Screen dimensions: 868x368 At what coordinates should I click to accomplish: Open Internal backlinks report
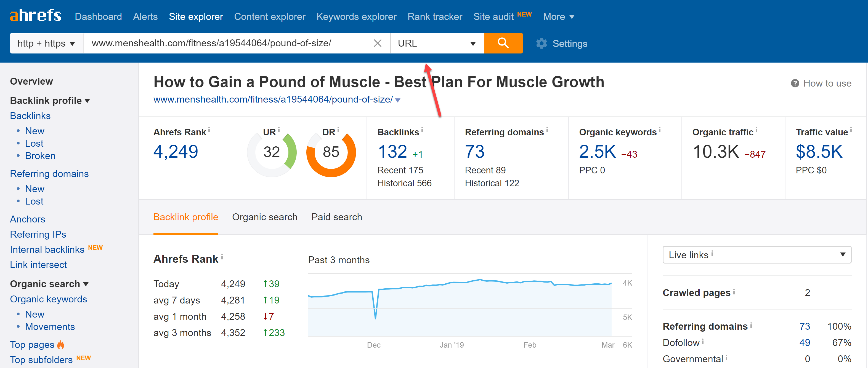(x=47, y=249)
